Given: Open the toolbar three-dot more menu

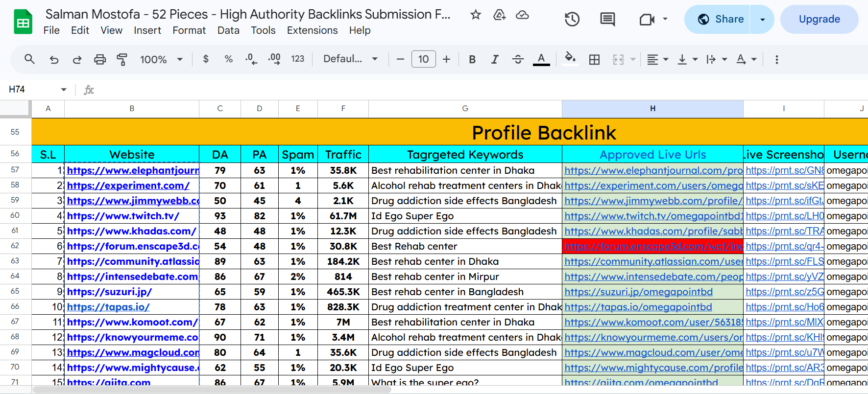Looking at the screenshot, I should coord(776,59).
